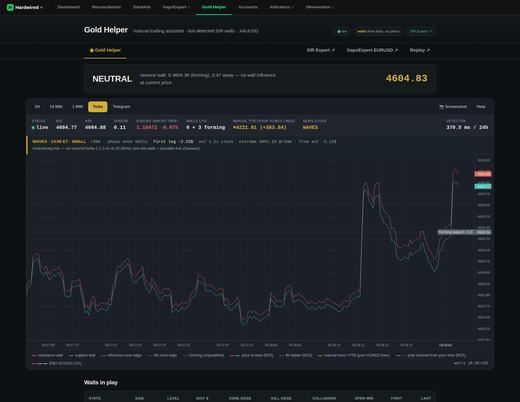This screenshot has height=402, width=520.
Task: Switch chart to the 1 MIN timeframe
Action: click(x=77, y=107)
